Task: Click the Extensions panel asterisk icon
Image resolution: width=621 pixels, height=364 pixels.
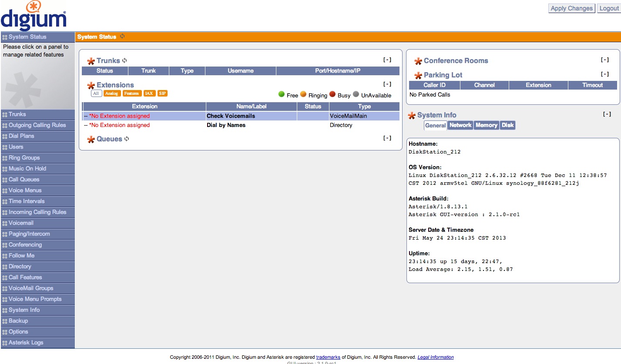Action: pos(91,86)
